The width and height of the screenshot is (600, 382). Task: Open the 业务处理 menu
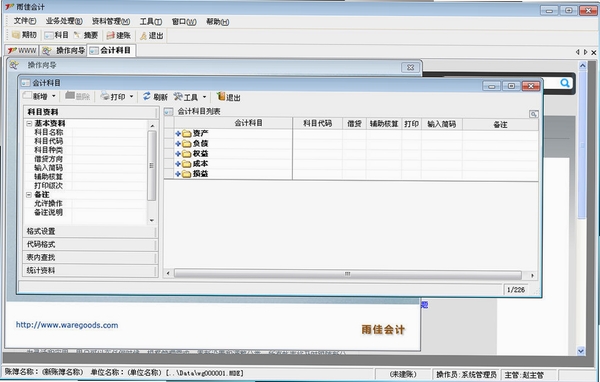click(64, 22)
